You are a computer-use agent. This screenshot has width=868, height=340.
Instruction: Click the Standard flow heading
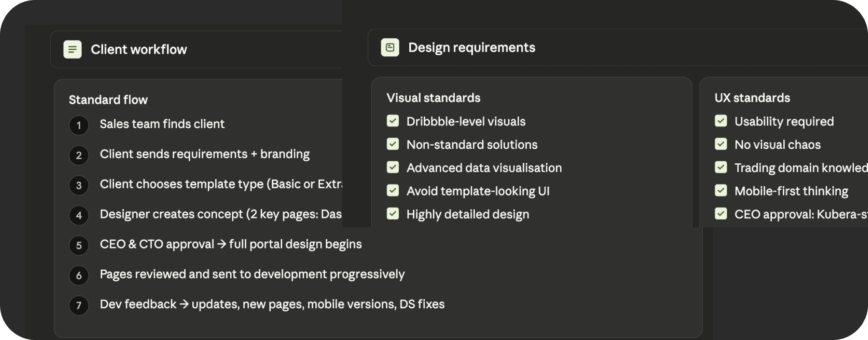(108, 100)
